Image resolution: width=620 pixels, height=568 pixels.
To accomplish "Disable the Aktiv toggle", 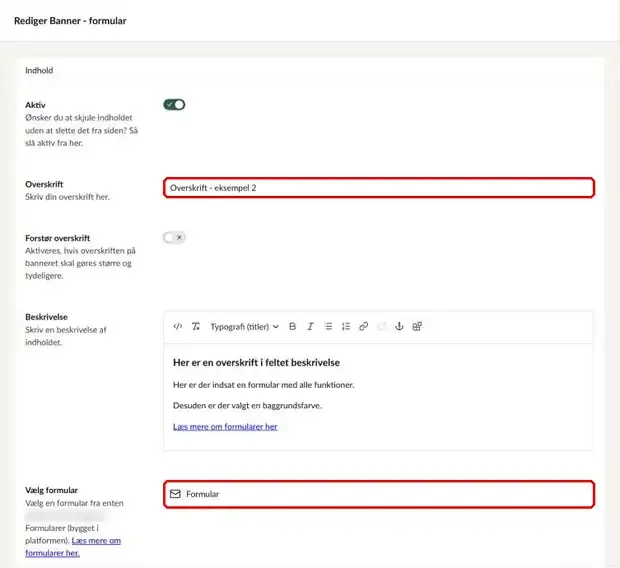I will coord(174,104).
